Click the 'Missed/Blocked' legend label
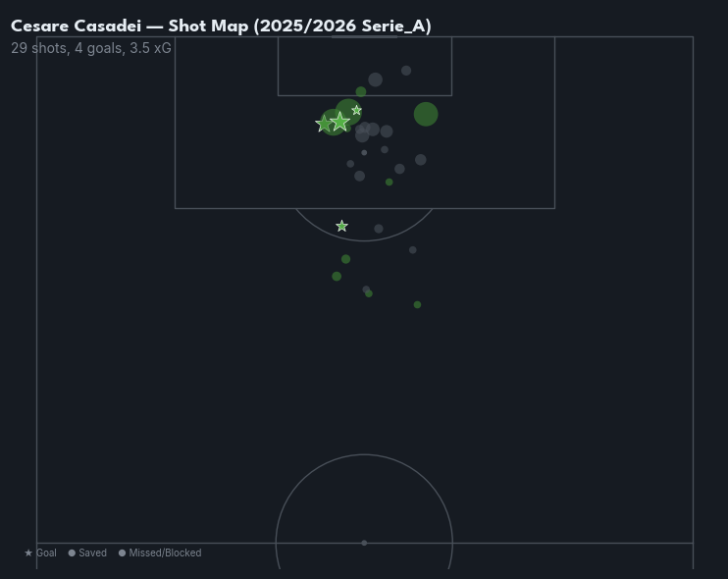This screenshot has height=579, width=728. pos(165,553)
